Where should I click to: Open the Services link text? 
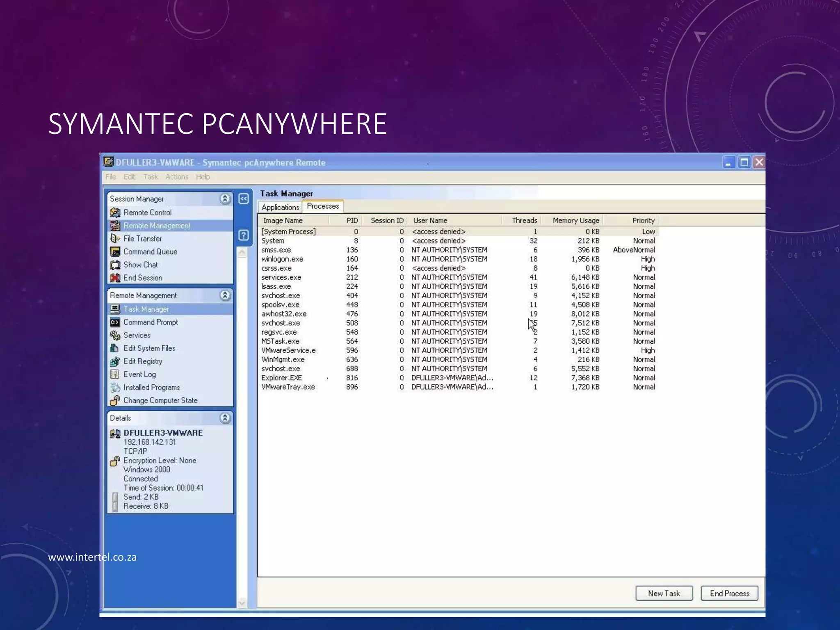(x=137, y=335)
